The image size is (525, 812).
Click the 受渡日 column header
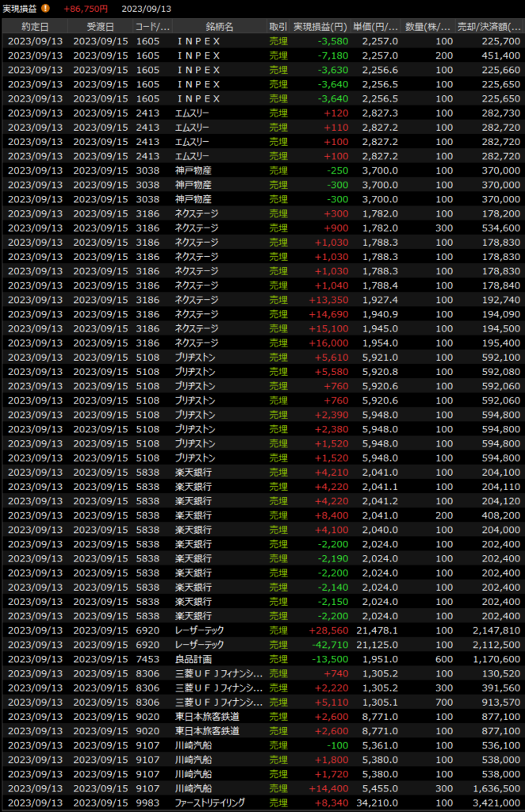(100, 27)
